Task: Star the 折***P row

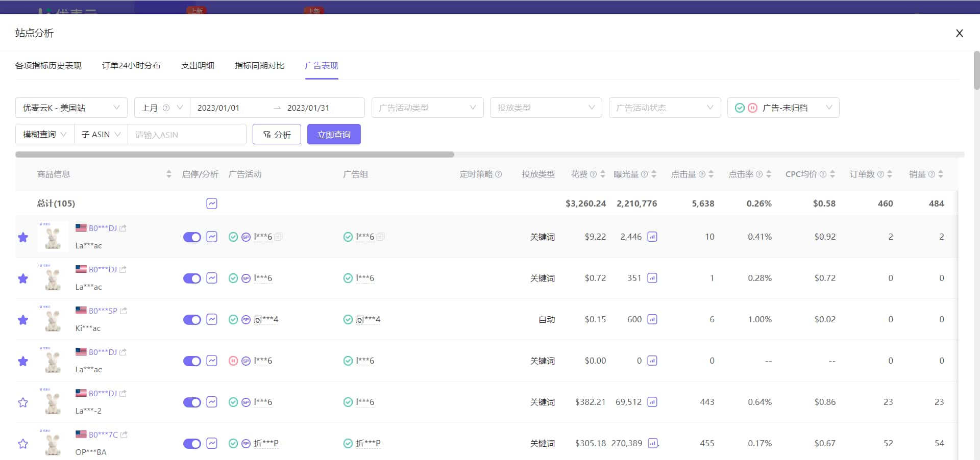Action: pos(23,444)
